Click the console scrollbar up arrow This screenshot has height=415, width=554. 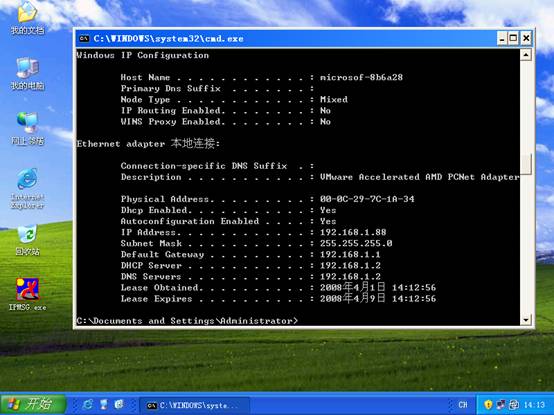point(526,55)
